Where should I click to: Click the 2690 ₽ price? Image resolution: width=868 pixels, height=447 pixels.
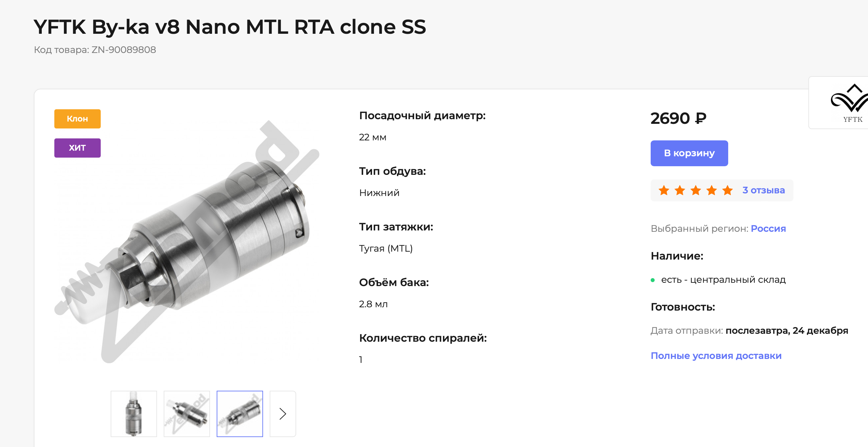click(x=678, y=118)
